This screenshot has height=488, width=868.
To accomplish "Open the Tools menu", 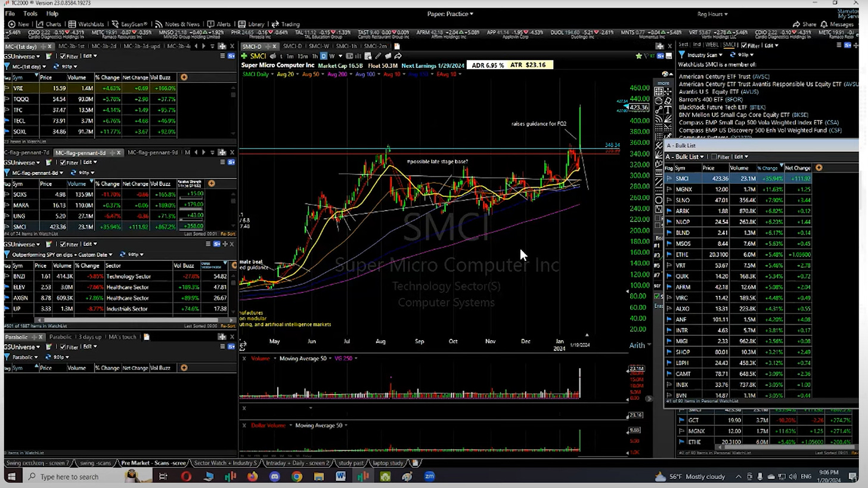I will tap(30, 13).
